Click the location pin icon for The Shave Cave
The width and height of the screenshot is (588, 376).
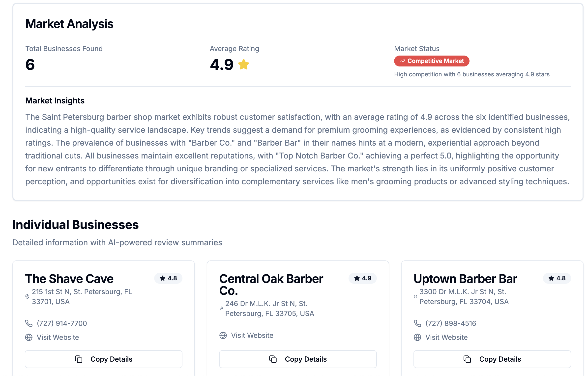click(x=27, y=297)
